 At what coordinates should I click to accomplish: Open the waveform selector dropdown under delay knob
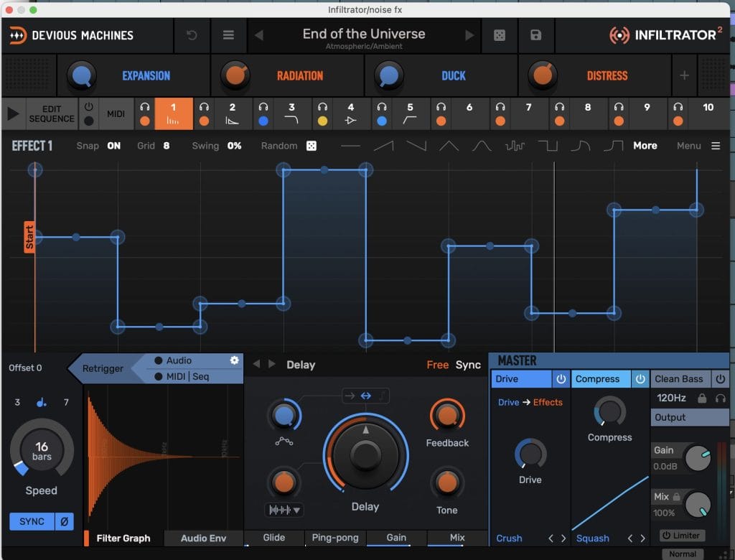click(284, 510)
